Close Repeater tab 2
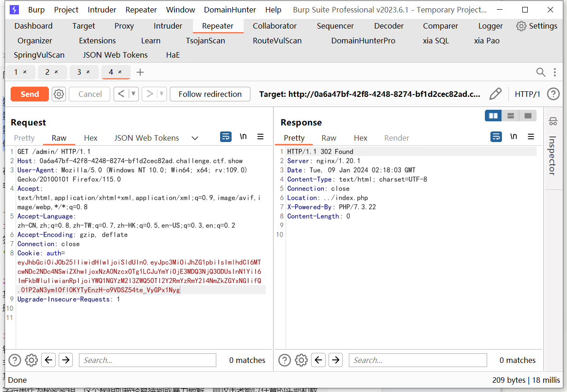This screenshot has width=567, height=392. pyautogui.click(x=56, y=72)
